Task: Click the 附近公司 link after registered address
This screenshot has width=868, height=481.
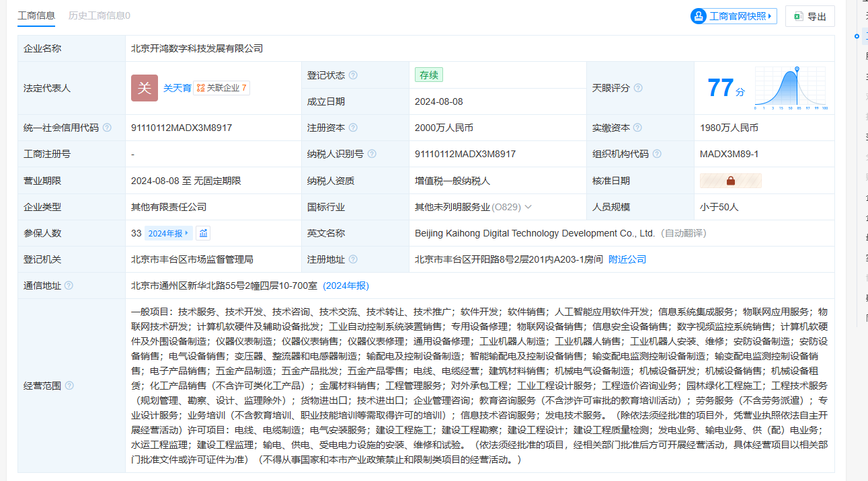Action: coord(627,259)
